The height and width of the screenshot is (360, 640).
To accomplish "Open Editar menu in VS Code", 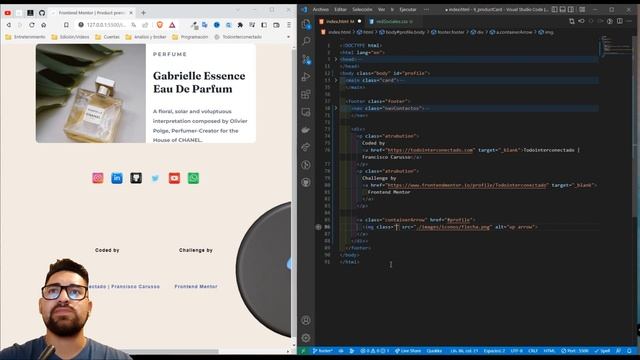I will (340, 9).
